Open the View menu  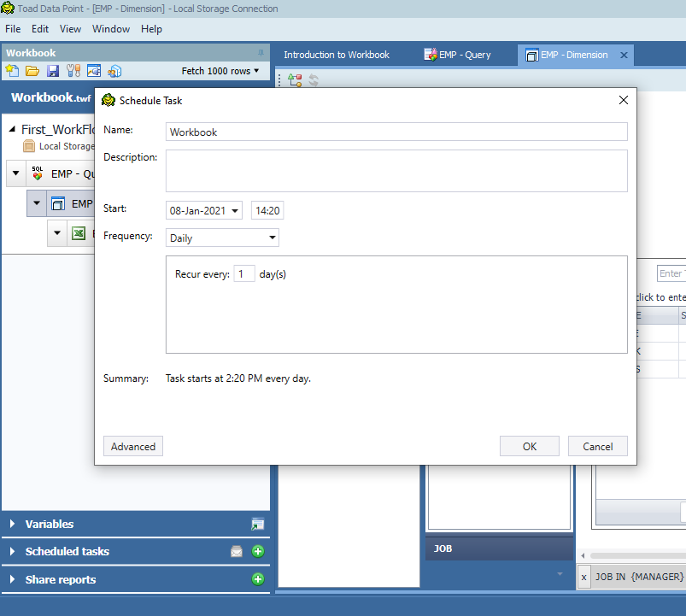(70, 29)
